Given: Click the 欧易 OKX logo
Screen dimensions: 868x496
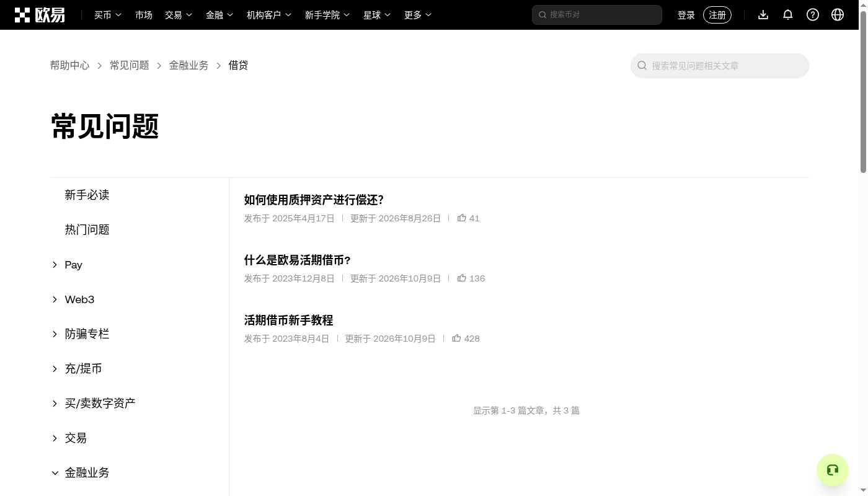Looking at the screenshot, I should (x=40, y=15).
